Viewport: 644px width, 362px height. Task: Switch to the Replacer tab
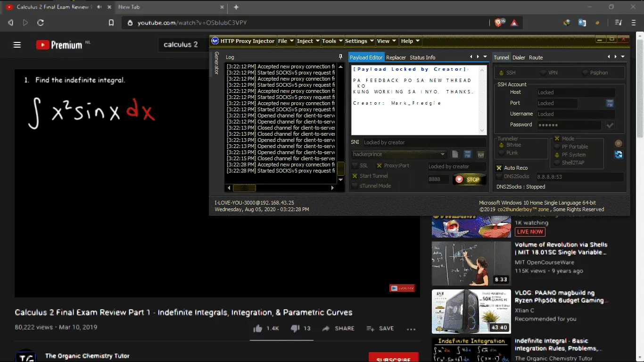pyautogui.click(x=396, y=58)
